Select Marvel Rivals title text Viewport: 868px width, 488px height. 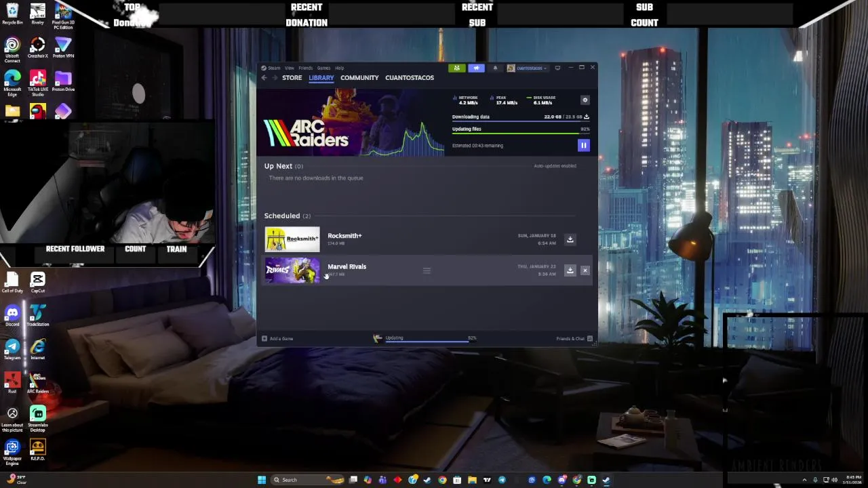pos(347,266)
